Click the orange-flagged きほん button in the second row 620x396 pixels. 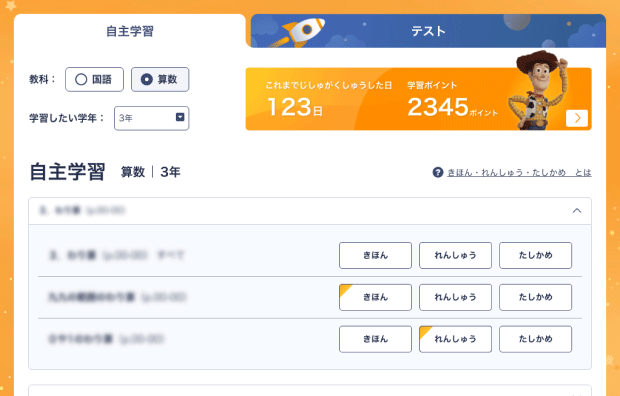pyautogui.click(x=375, y=297)
